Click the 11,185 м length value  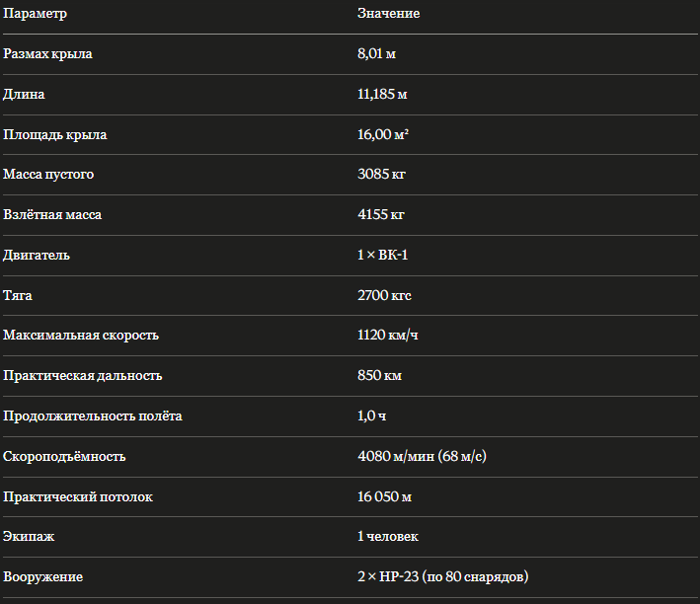point(382,94)
